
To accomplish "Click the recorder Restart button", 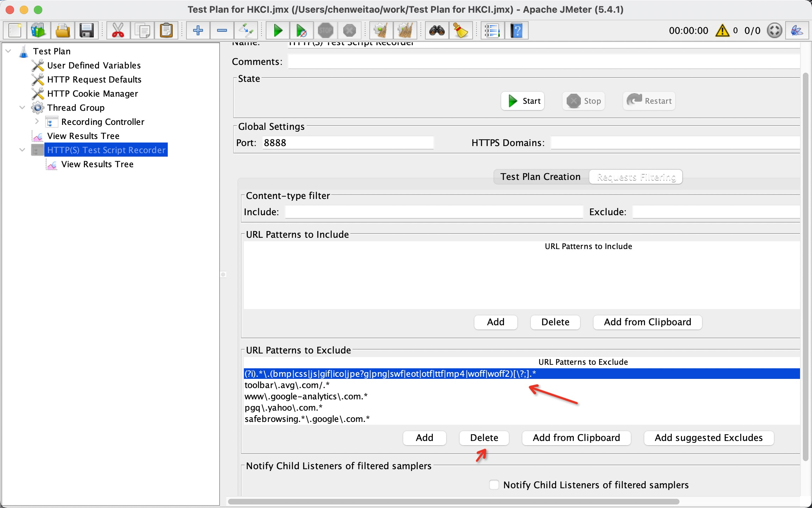I will pyautogui.click(x=649, y=101).
